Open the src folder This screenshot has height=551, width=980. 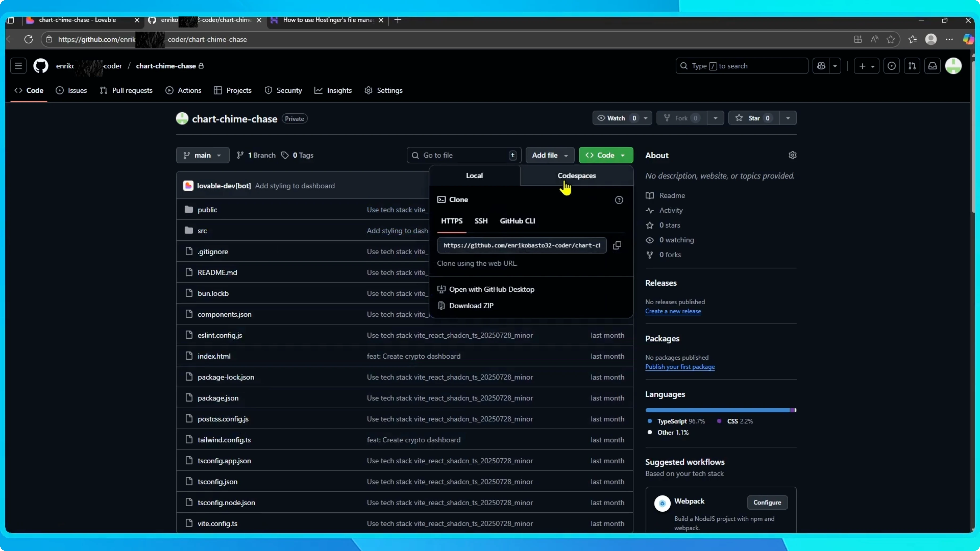[202, 231]
